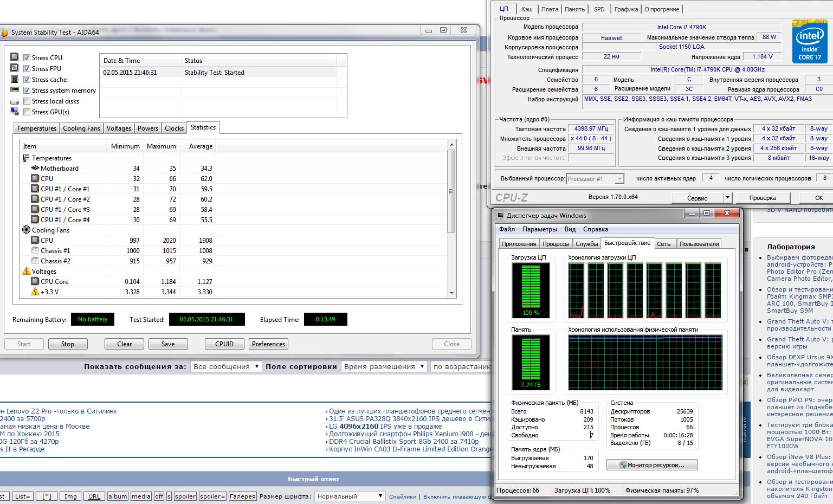The height and width of the screenshot is (504, 833).
Task: Click the Смайлики link
Action: pos(403,496)
